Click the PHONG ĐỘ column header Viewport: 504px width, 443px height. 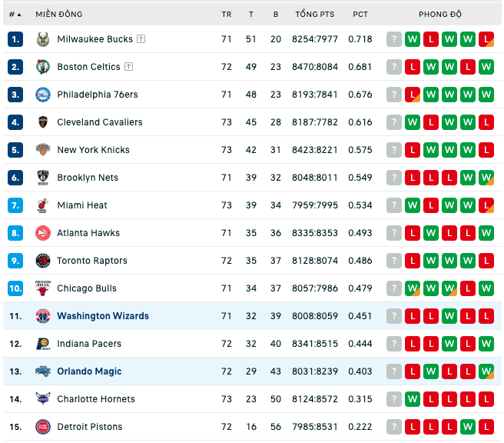439,14
